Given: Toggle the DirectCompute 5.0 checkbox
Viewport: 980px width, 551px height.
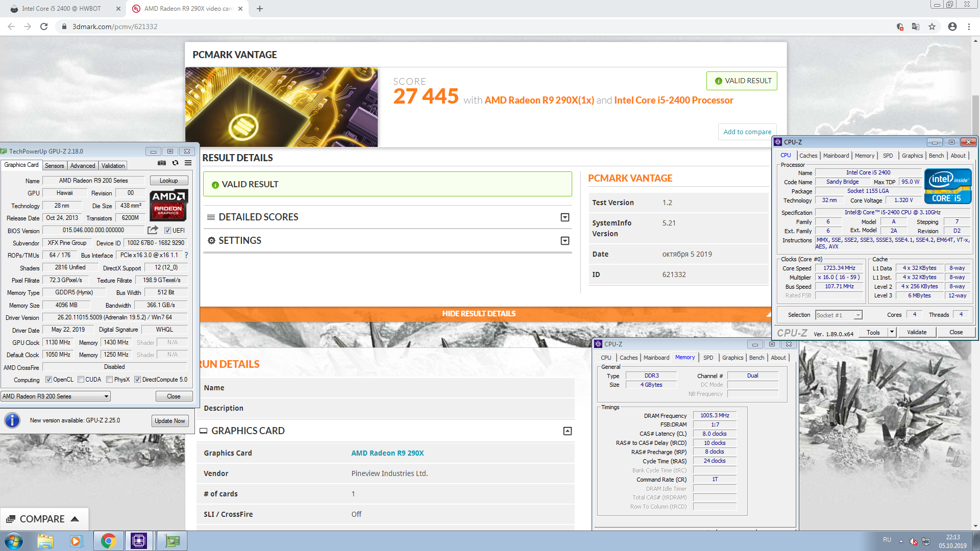Looking at the screenshot, I should click(x=137, y=380).
